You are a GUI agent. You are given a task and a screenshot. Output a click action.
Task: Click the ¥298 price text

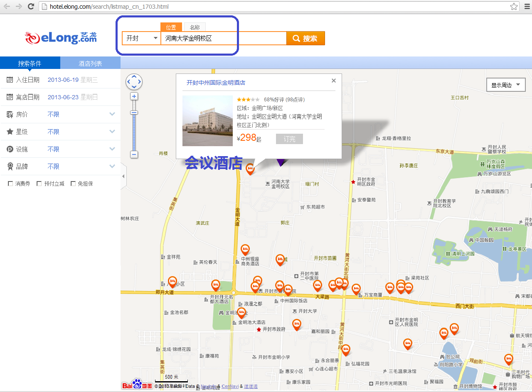click(249, 138)
